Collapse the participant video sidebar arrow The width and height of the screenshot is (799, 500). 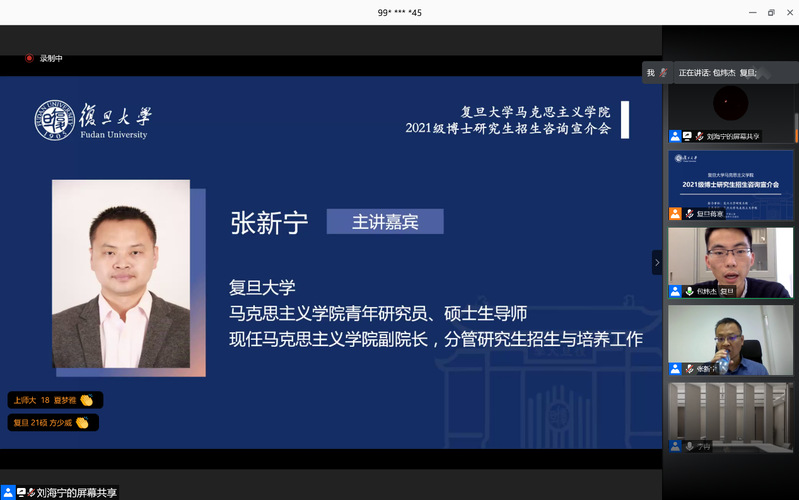point(657,262)
